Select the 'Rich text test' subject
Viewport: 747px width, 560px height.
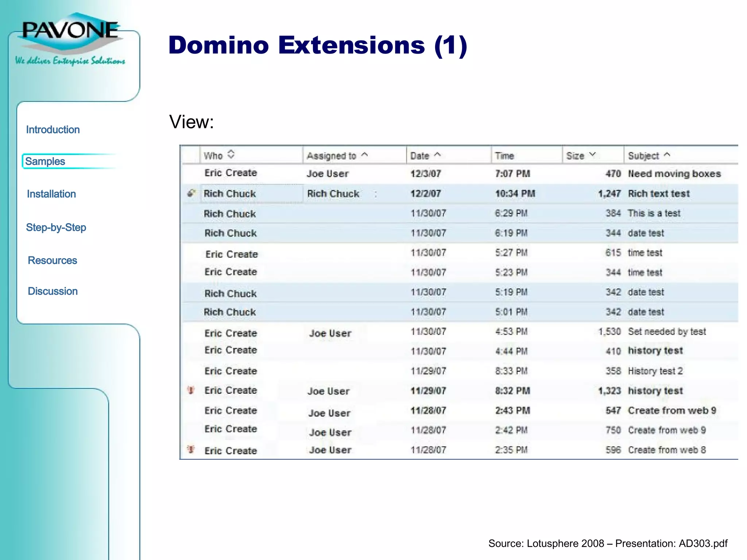(659, 194)
